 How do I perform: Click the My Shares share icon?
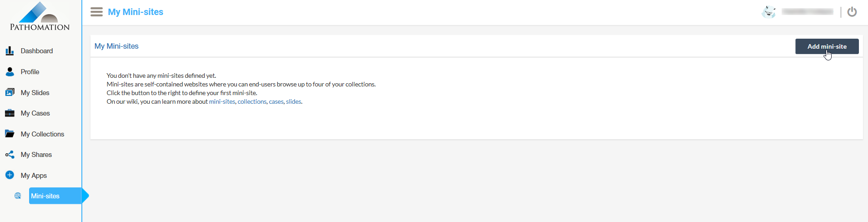(x=10, y=155)
